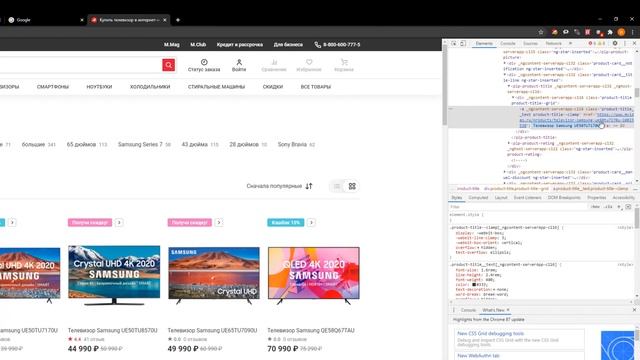Screen dimensions: 640x360
Task: Open the DOM Breakpoints tab
Action: (564, 198)
